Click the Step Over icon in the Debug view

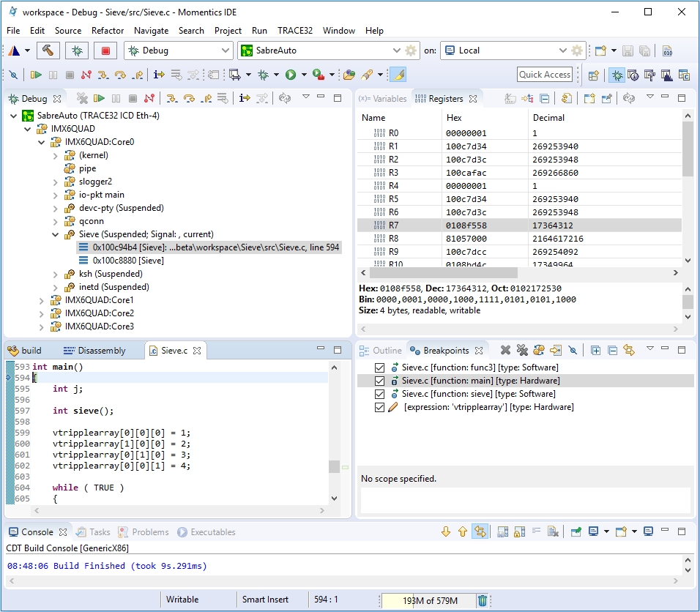point(189,98)
